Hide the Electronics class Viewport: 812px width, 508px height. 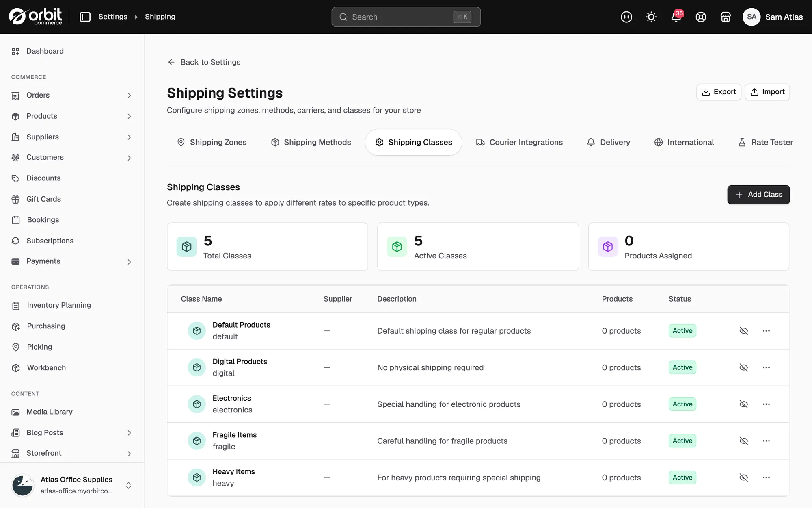coord(743,404)
